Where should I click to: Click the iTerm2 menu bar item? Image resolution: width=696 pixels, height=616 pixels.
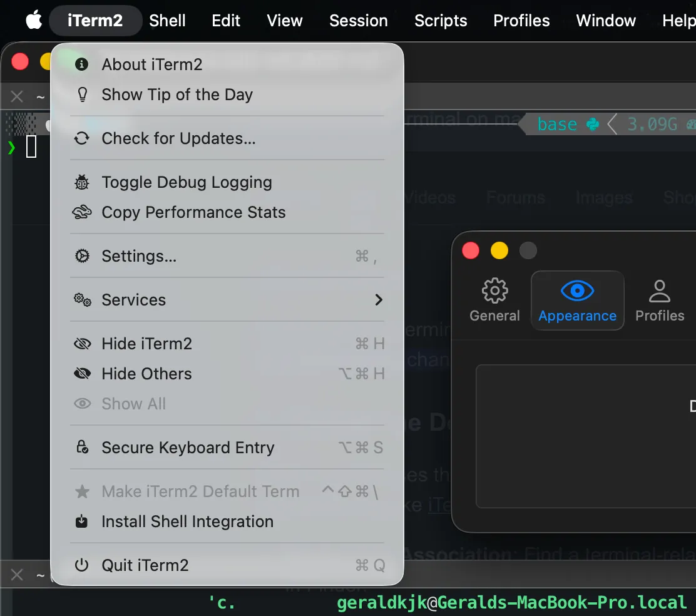(95, 21)
